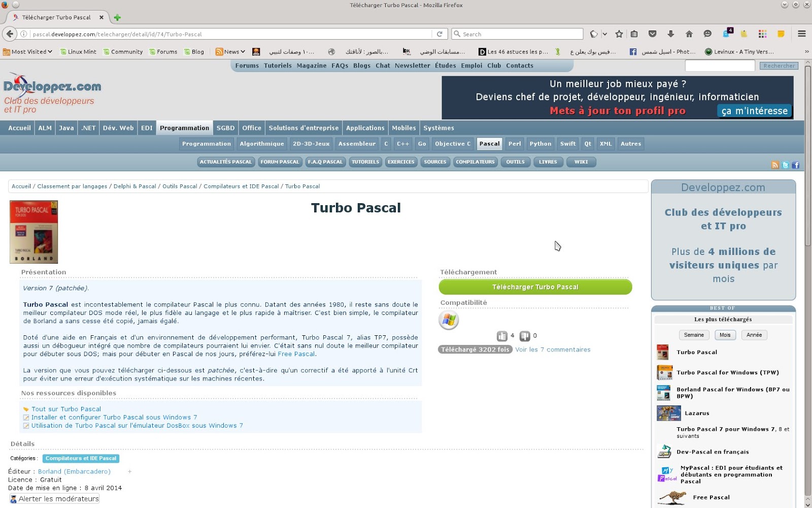This screenshot has height=508, width=812.
Task: Go to the Firefox home page
Action: coord(689,34)
